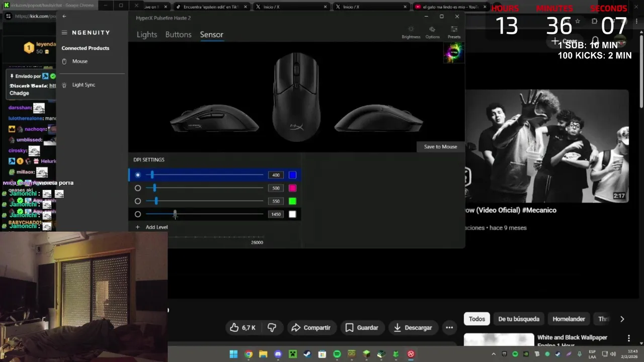This screenshot has width=644, height=362.
Task: Open File Explorer from the taskbar
Action: 263,354
